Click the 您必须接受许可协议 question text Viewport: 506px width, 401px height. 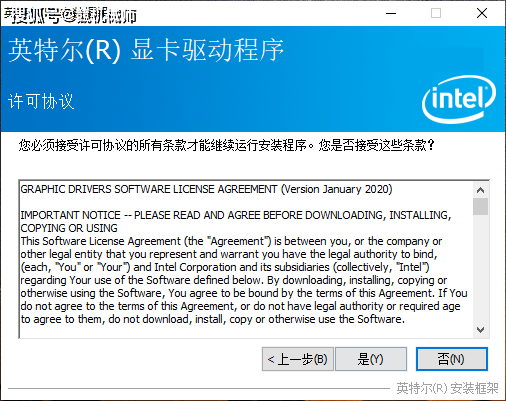(227, 145)
